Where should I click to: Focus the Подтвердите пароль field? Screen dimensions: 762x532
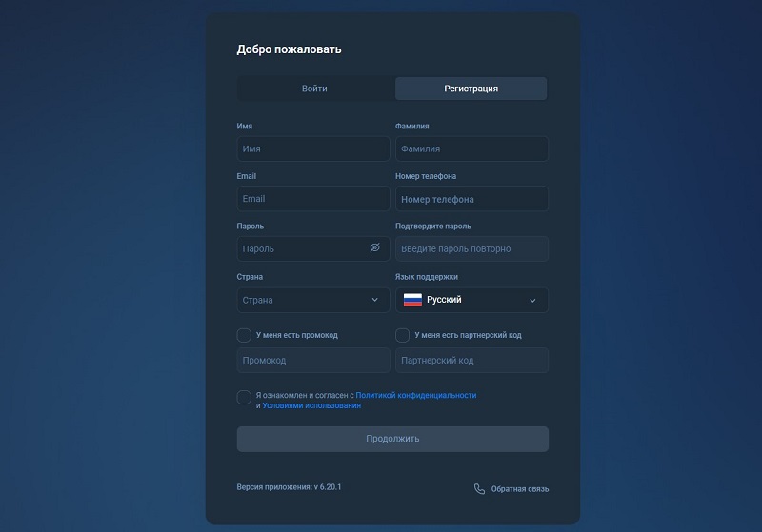[471, 249]
